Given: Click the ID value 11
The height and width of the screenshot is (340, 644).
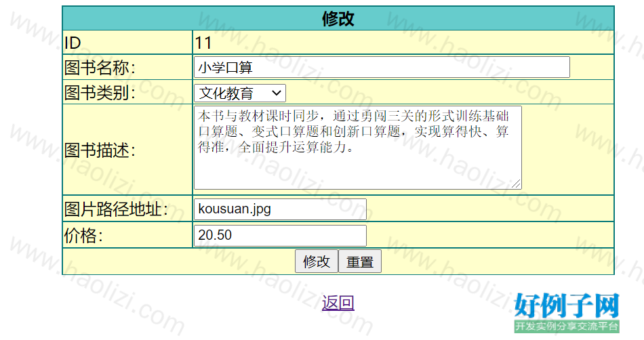Looking at the screenshot, I should (203, 43).
